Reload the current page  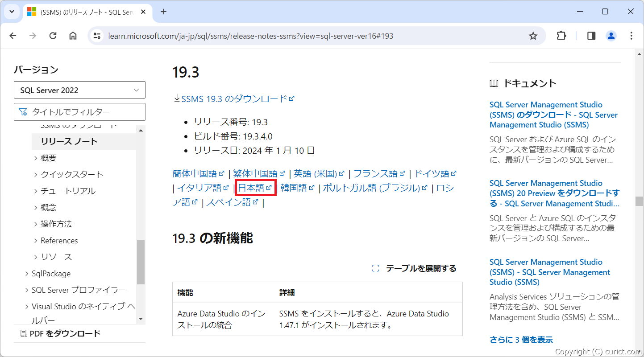click(53, 36)
